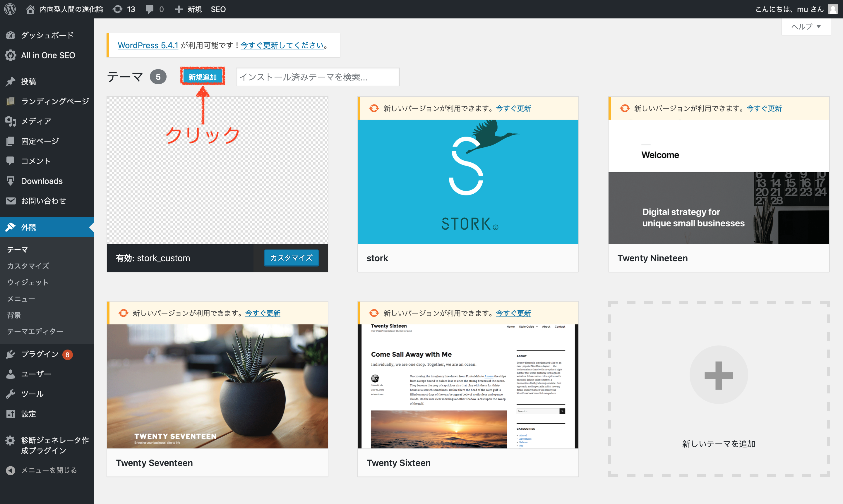Open the Twenty Seventeen theme thumbnail

click(217, 386)
